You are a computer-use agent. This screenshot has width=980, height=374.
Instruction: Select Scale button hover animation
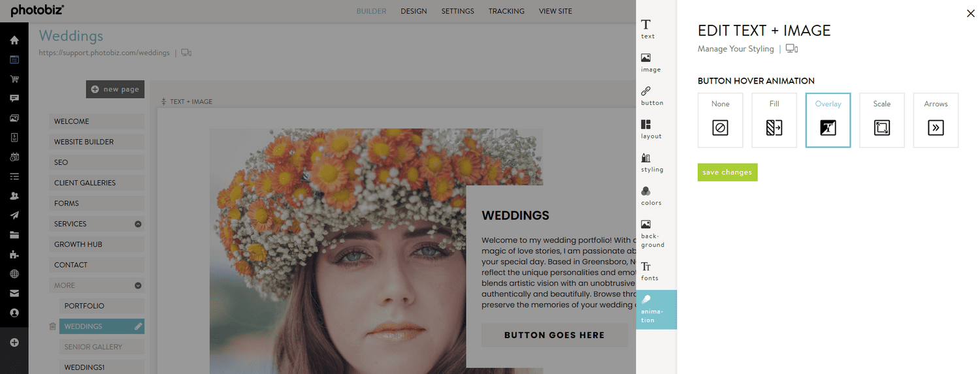[882, 120]
